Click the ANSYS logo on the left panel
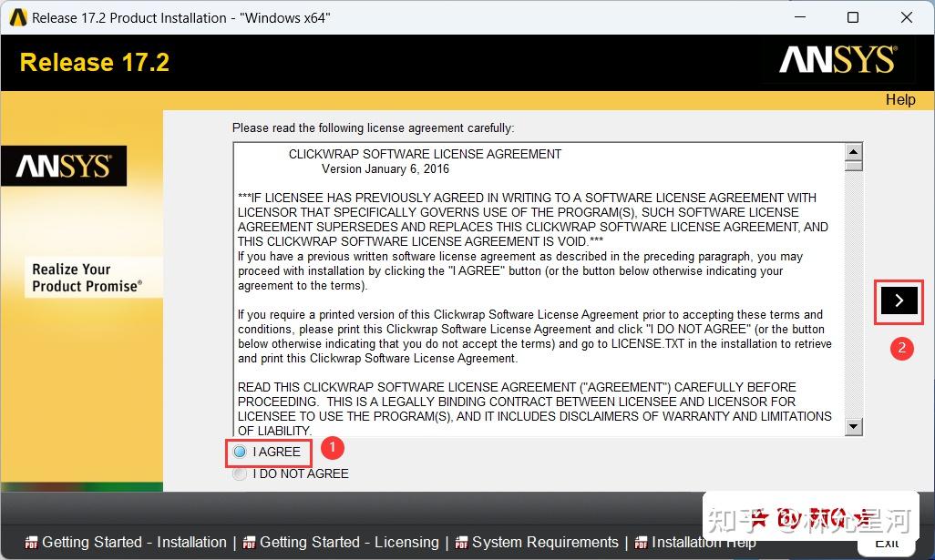 [x=63, y=166]
